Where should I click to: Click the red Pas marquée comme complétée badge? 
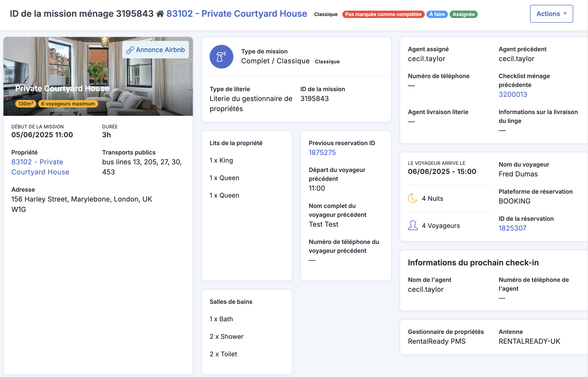click(x=383, y=14)
